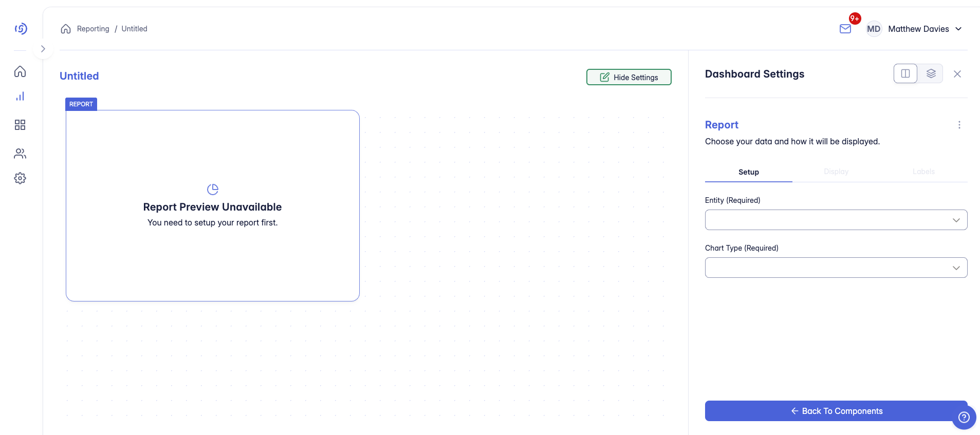This screenshot has height=435, width=980.
Task: Open Reporting via the breadcrumb link
Action: click(x=93, y=29)
